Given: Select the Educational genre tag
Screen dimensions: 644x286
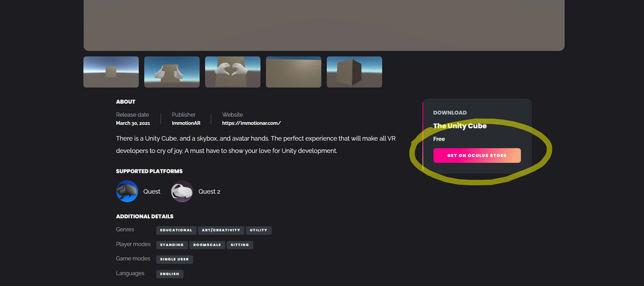Looking at the screenshot, I should 176,230.
